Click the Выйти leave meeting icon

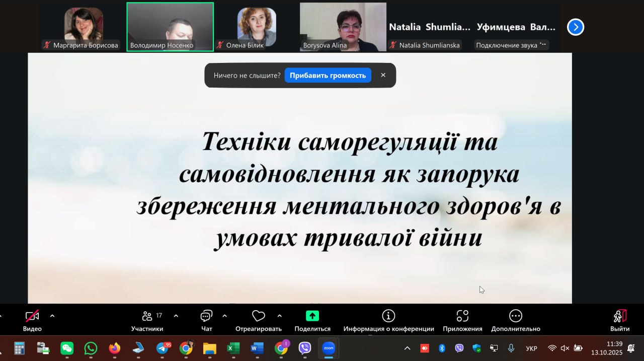pos(620,316)
